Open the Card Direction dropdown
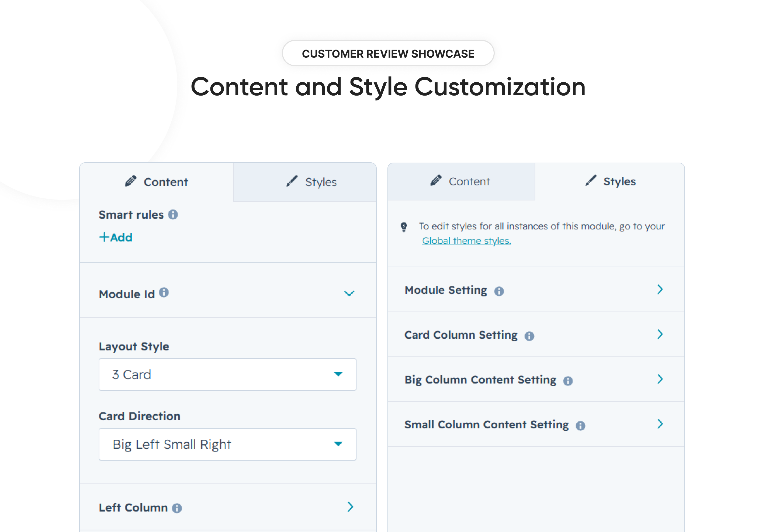776x532 pixels. tap(228, 444)
